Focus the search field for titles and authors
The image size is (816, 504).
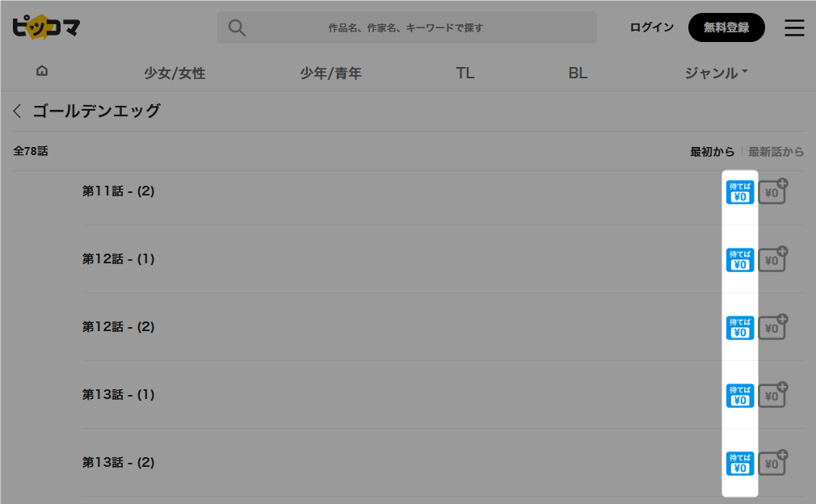coord(406,27)
